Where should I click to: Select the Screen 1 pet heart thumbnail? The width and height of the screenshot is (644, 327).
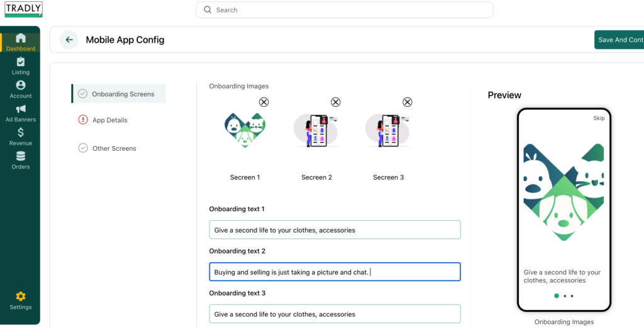point(245,130)
